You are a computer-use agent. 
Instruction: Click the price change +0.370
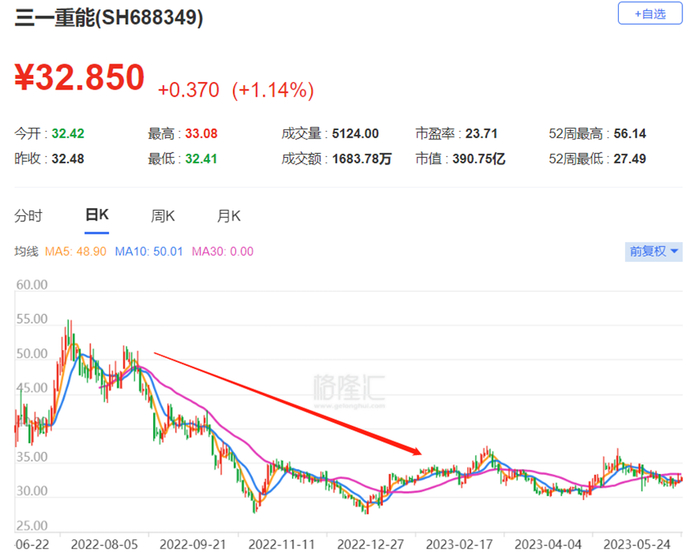tap(188, 90)
